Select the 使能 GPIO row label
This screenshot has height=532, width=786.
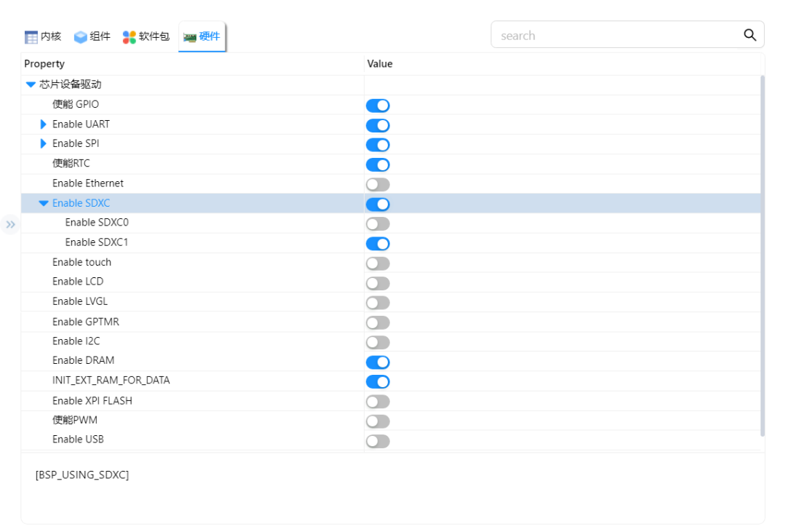point(76,104)
